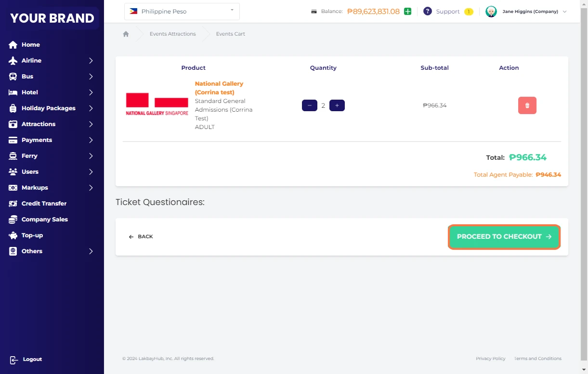Click the green add balance plus icon
The width and height of the screenshot is (588, 374).
[x=407, y=12]
